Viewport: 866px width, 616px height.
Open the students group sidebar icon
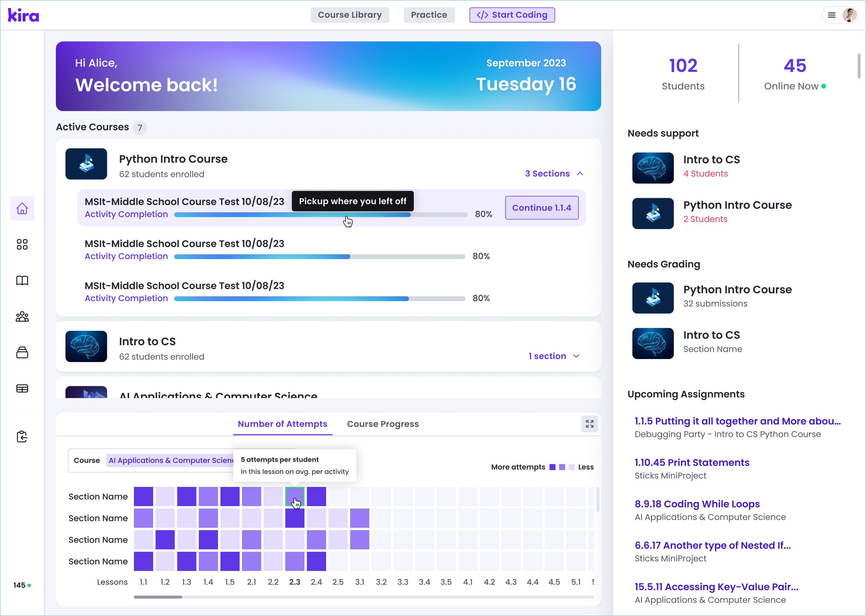click(22, 316)
